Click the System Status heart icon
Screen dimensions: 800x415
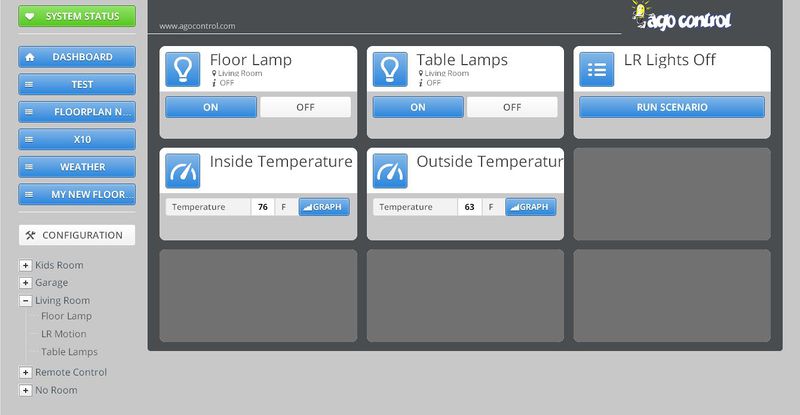pos(30,16)
